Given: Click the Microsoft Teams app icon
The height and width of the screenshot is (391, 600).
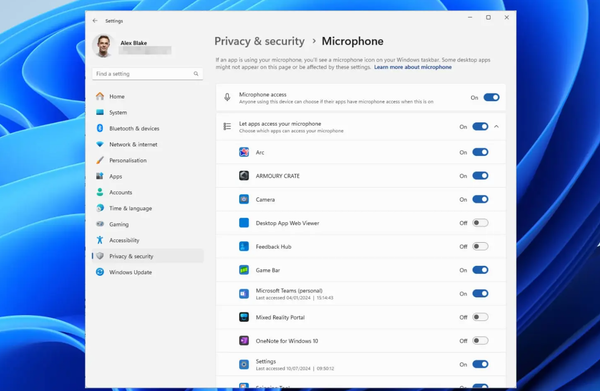Looking at the screenshot, I should [x=244, y=293].
